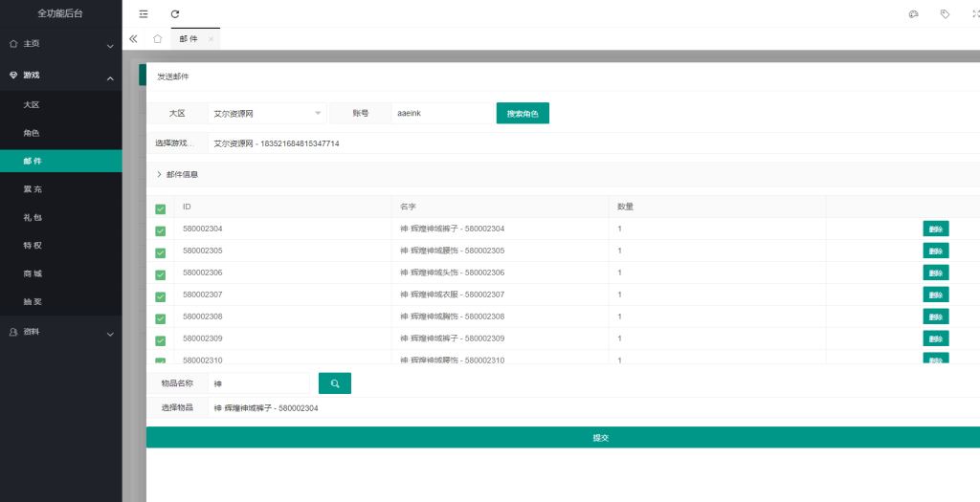
Task: Uncheck the row for ID 580002304
Action: 160,230
